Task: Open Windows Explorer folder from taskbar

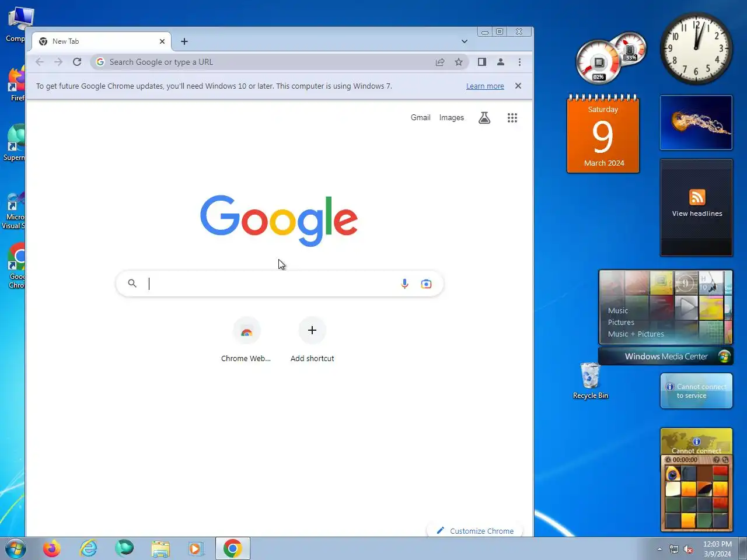Action: tap(160, 548)
